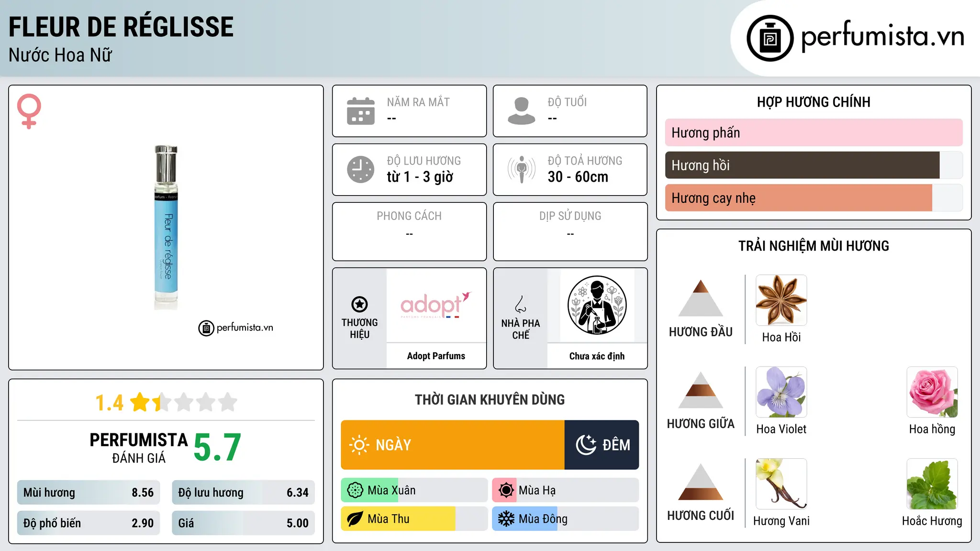Click the top notes pyramid icon

701,298
